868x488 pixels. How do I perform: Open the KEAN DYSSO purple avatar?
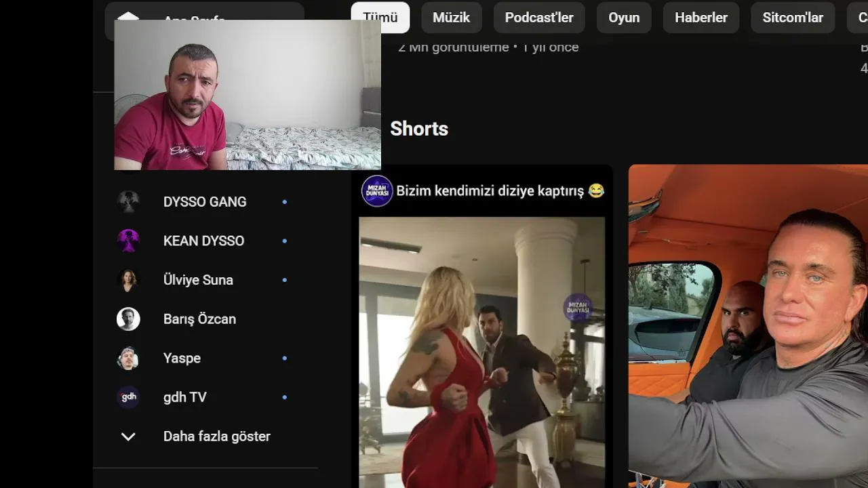[x=128, y=241]
